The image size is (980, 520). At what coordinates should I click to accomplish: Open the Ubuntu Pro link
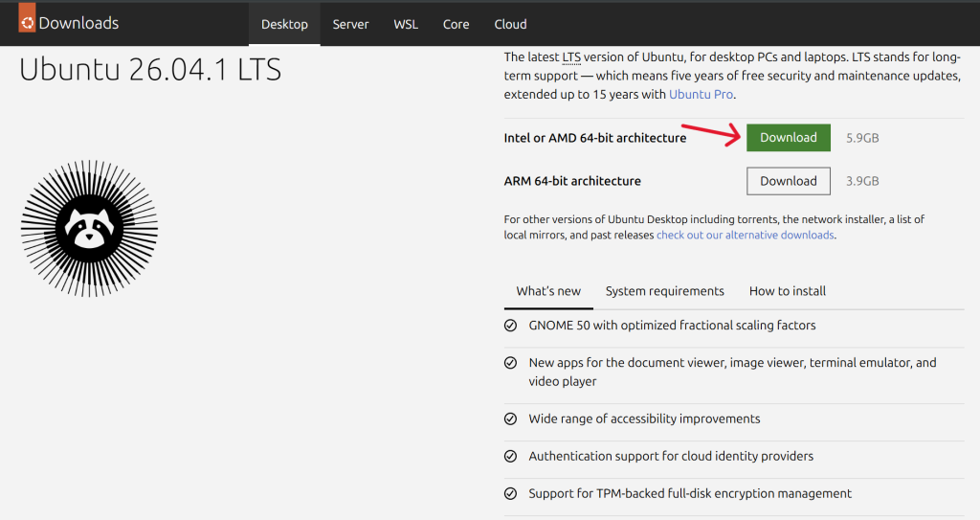click(x=701, y=95)
